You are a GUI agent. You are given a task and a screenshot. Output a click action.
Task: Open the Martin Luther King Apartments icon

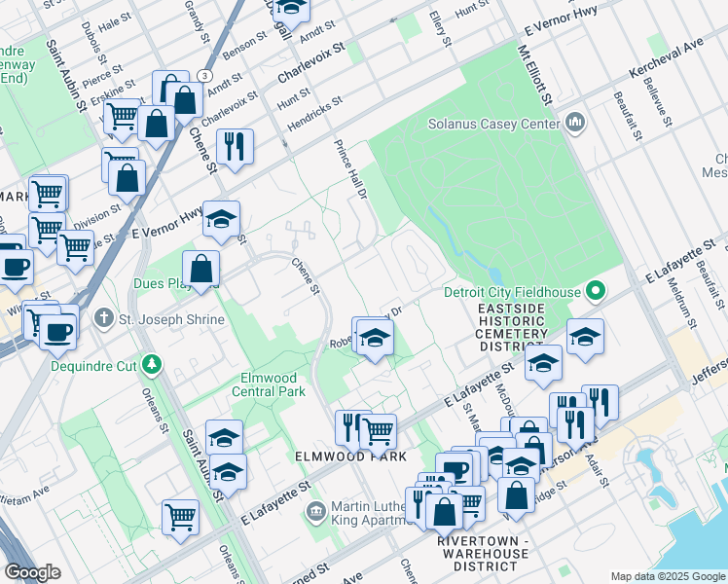(x=315, y=511)
